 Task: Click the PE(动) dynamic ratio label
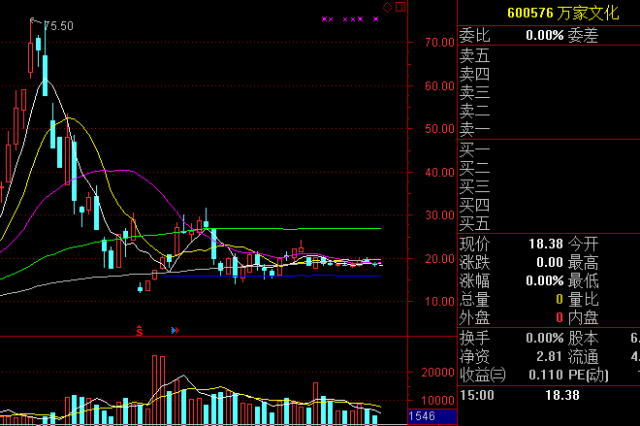(x=590, y=374)
